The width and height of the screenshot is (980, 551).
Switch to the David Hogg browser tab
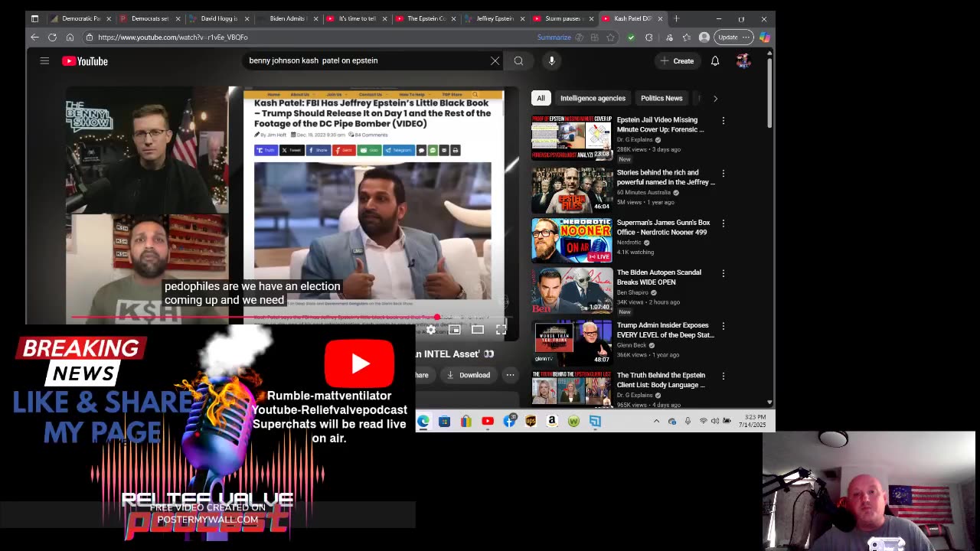[x=219, y=18]
